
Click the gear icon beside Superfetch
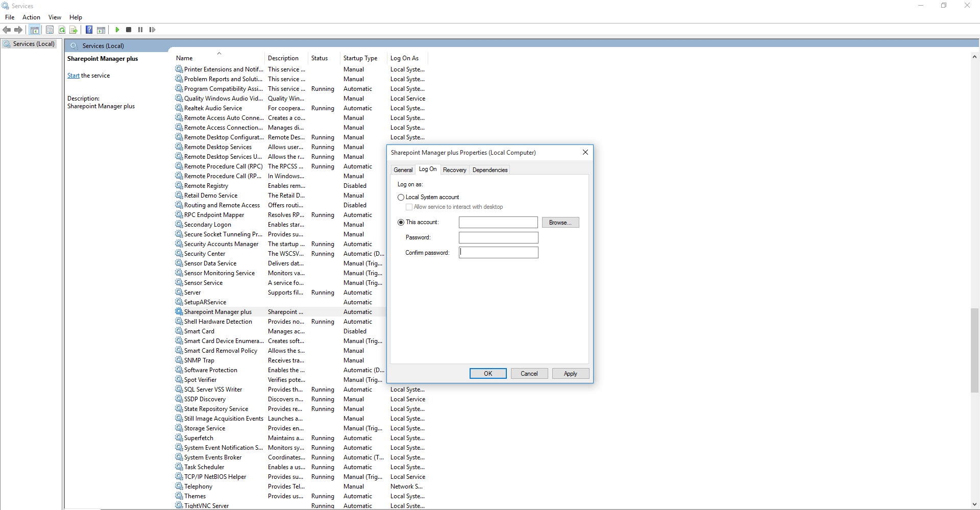pos(179,438)
